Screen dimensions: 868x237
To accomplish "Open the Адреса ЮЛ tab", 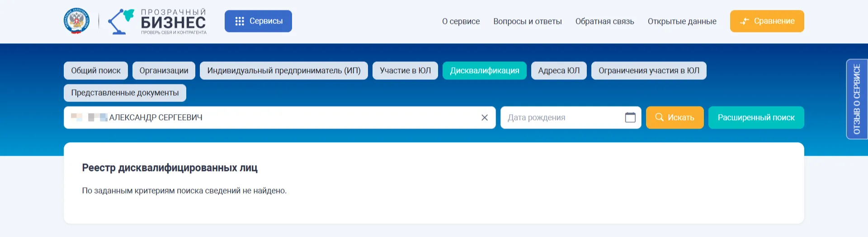I will (559, 70).
